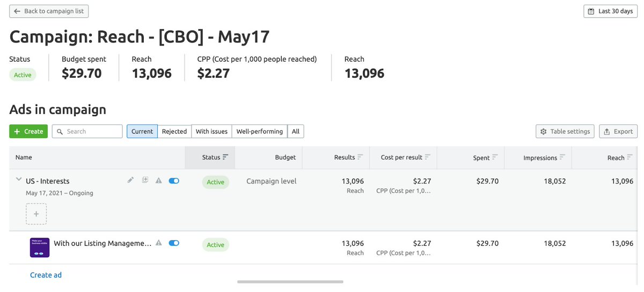Image resolution: width=644 pixels, height=292 pixels.
Task: Click the warning triangle beside the Listing Management ad
Action: [x=158, y=243]
